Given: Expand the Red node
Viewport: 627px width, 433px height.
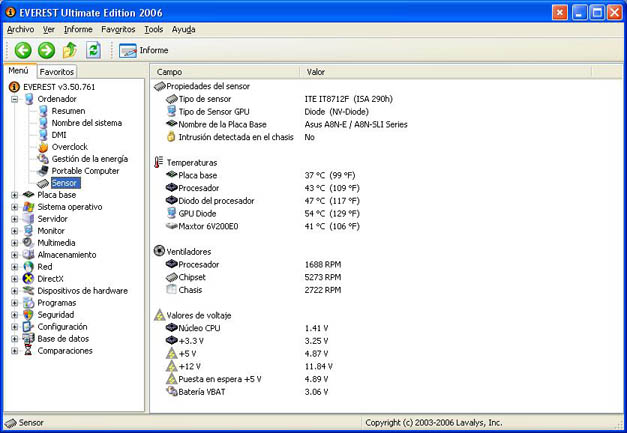Looking at the screenshot, I should (x=14, y=267).
